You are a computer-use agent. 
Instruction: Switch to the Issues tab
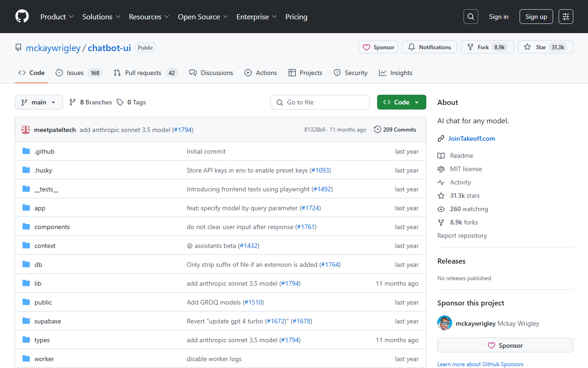(x=79, y=73)
